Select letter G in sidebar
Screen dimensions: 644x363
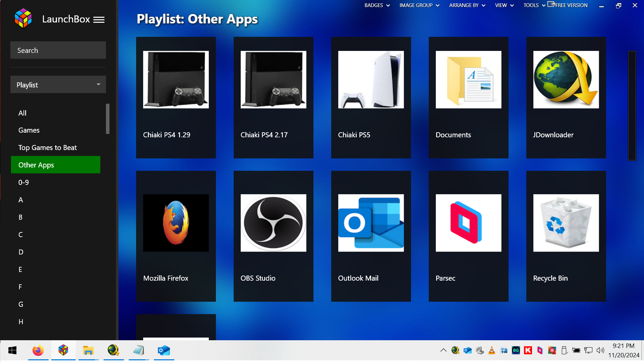tap(56, 304)
